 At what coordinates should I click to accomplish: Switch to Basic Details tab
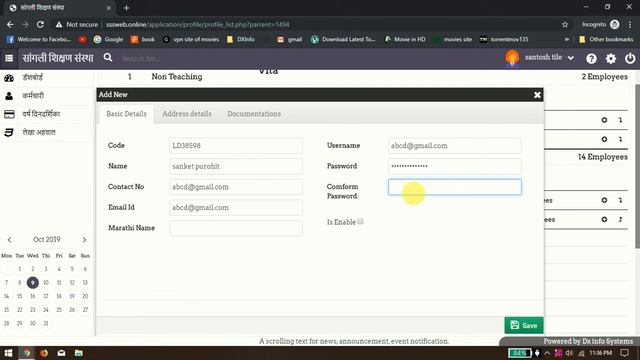pyautogui.click(x=127, y=114)
